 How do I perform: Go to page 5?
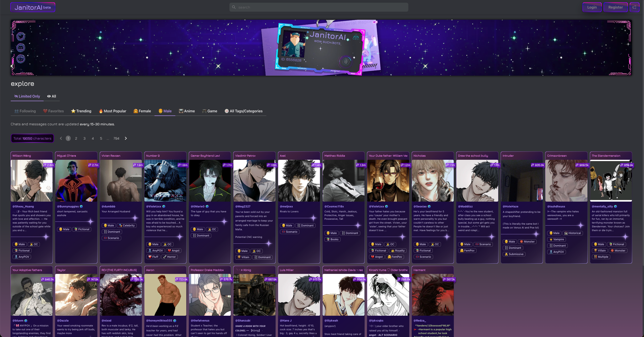coord(101,139)
